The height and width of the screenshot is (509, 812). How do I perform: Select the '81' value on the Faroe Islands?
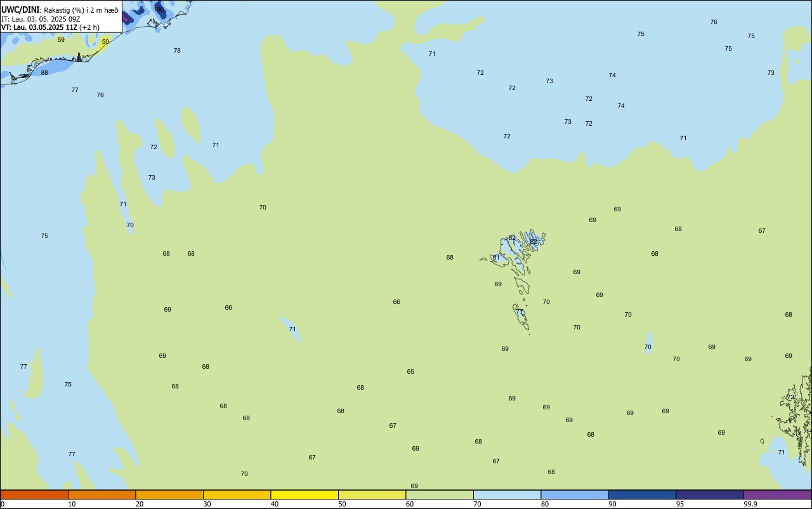pyautogui.click(x=496, y=258)
